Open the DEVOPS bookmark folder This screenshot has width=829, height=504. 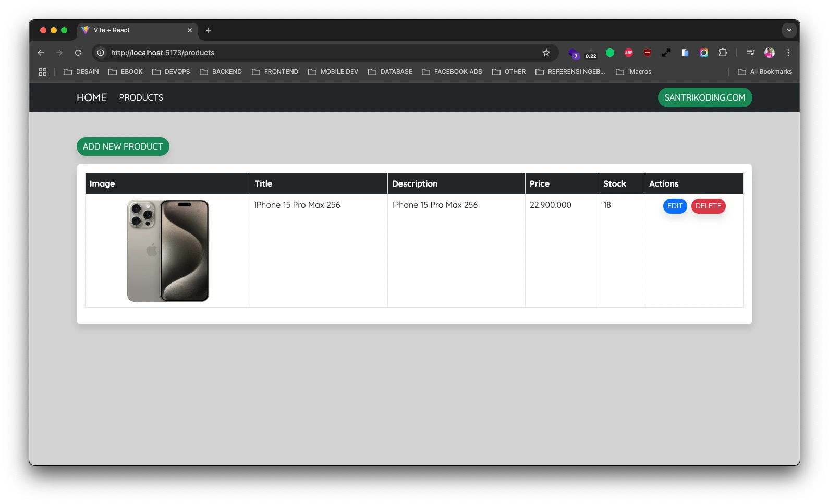click(171, 72)
